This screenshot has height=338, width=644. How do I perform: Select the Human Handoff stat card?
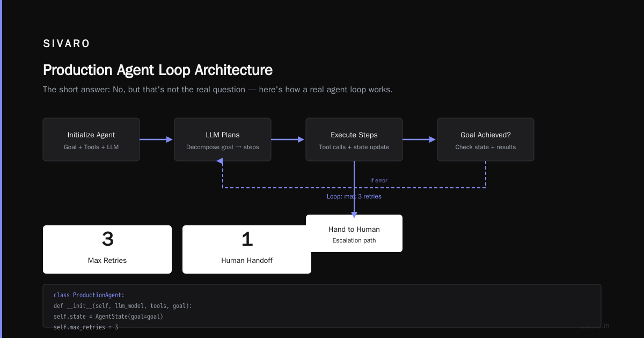[x=247, y=249]
